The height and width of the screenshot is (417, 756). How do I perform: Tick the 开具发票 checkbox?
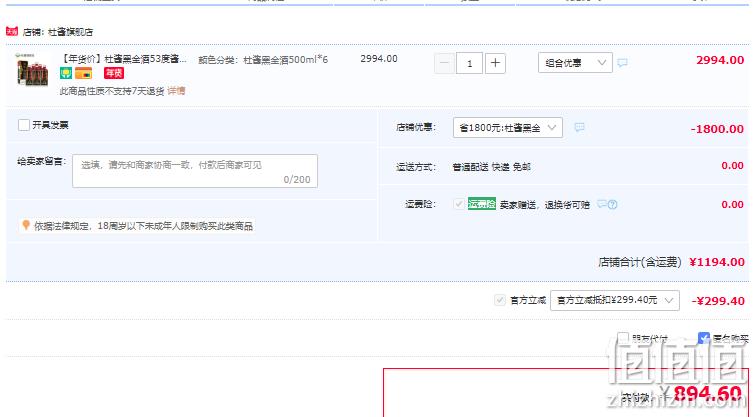24,125
